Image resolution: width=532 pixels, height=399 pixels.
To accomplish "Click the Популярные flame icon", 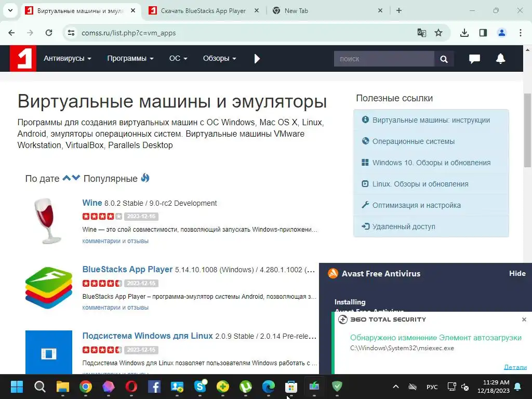I will click(145, 178).
